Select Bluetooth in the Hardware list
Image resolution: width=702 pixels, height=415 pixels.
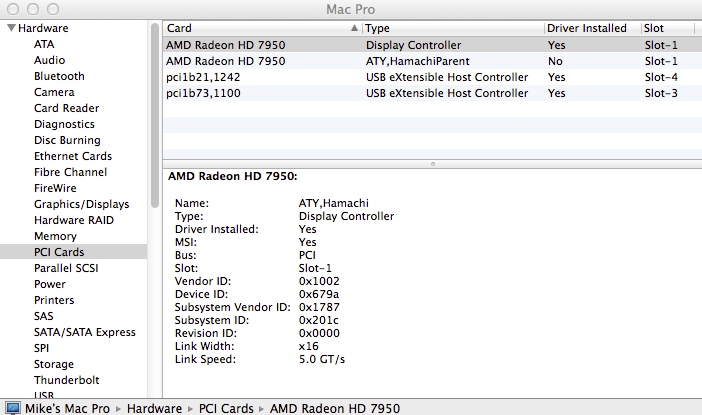pos(59,76)
